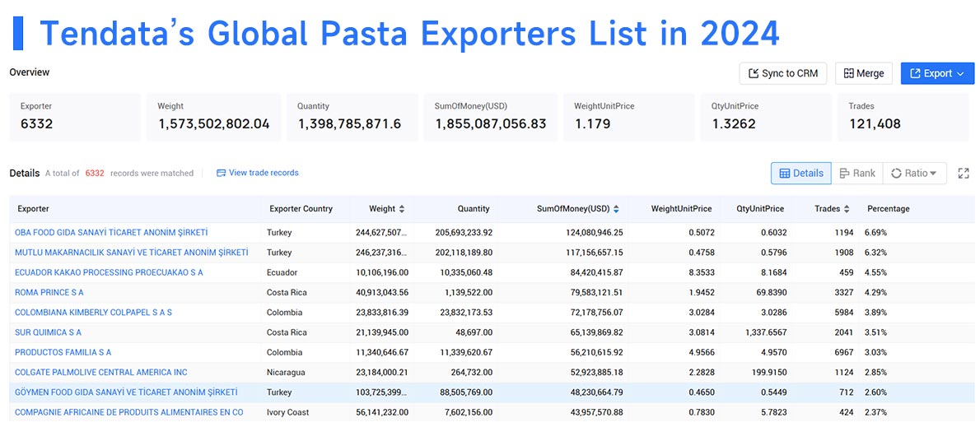
Task: Click the 205,693,233.92 quantity cell
Action: coord(464,232)
